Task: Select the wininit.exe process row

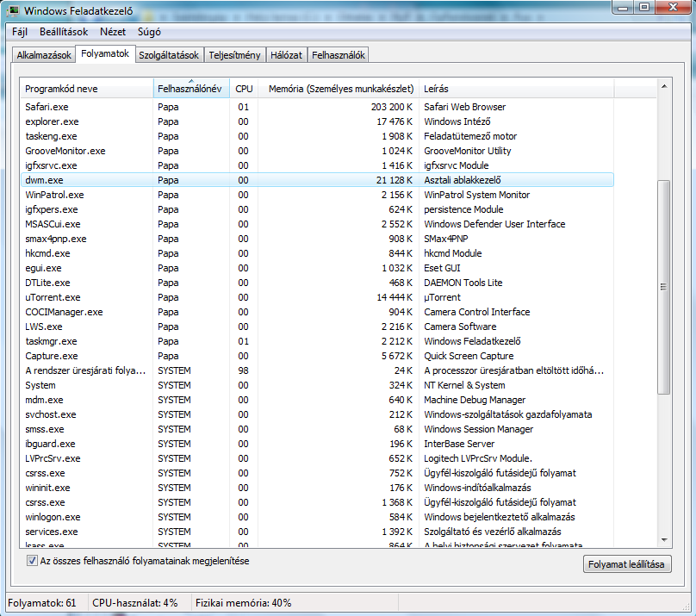Action: [317, 488]
